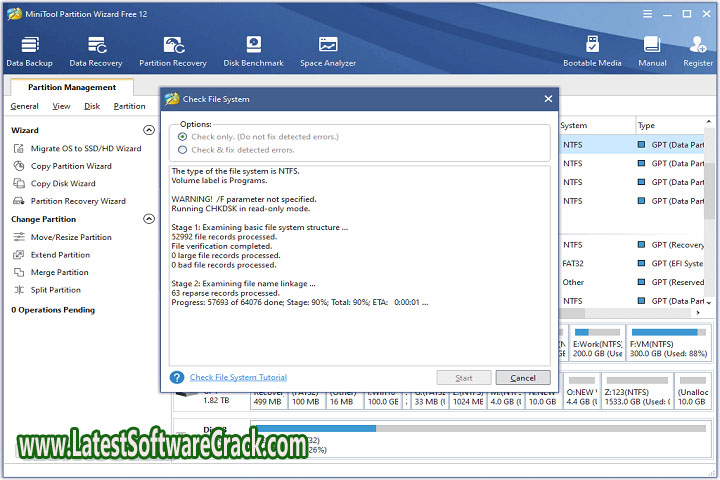Open the View menu
Image resolution: width=720 pixels, height=480 pixels.
61,106
